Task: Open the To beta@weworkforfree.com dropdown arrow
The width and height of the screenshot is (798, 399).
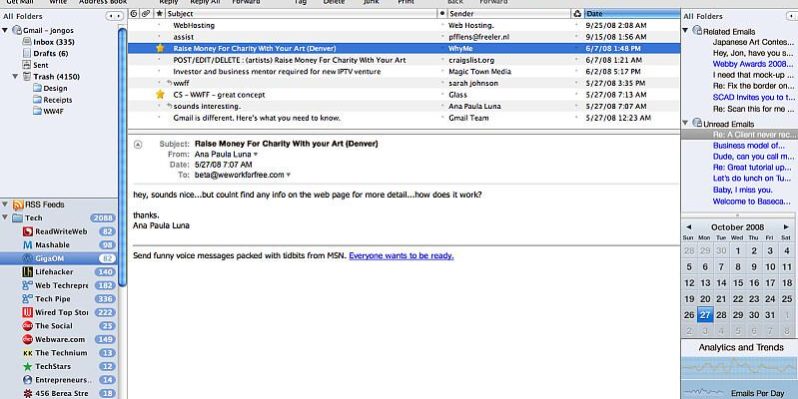Action: point(288,175)
